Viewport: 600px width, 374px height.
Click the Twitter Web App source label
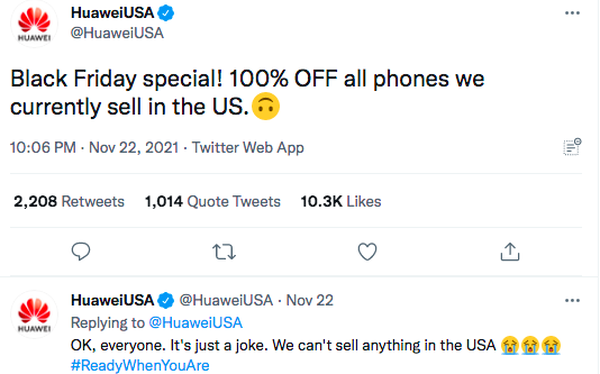click(x=248, y=148)
